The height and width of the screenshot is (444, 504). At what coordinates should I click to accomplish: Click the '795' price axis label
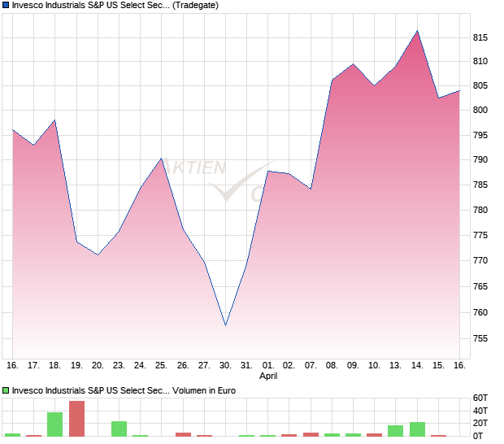click(480, 135)
